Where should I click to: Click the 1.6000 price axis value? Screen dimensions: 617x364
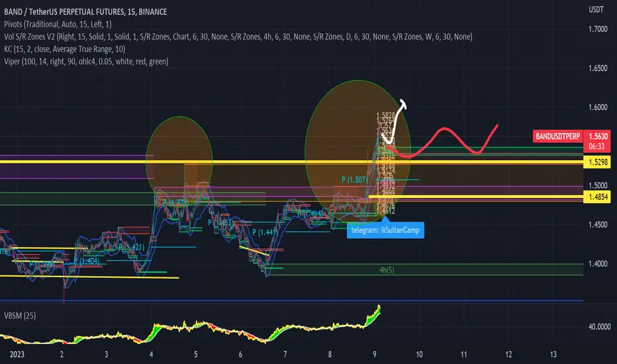coord(598,107)
